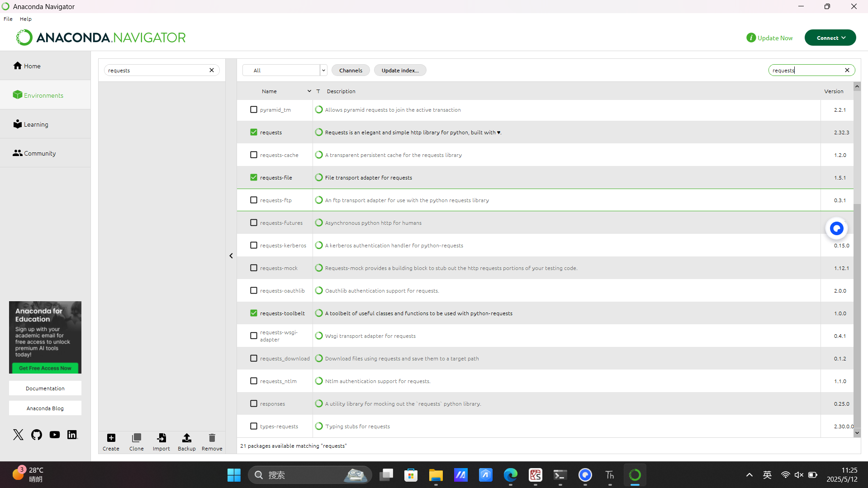Click the Import environment icon
Screen dimensions: 868x488
point(161,438)
